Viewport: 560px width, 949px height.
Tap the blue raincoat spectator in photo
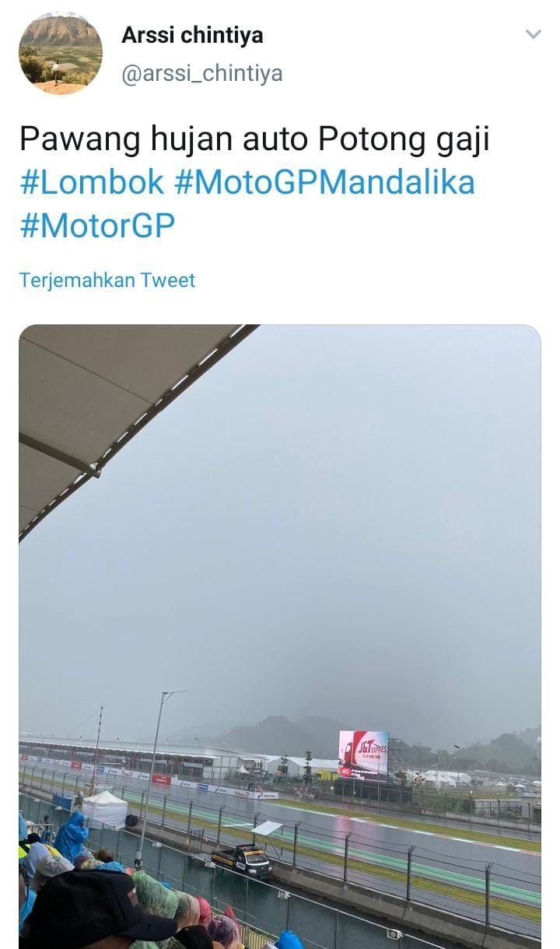(x=72, y=836)
